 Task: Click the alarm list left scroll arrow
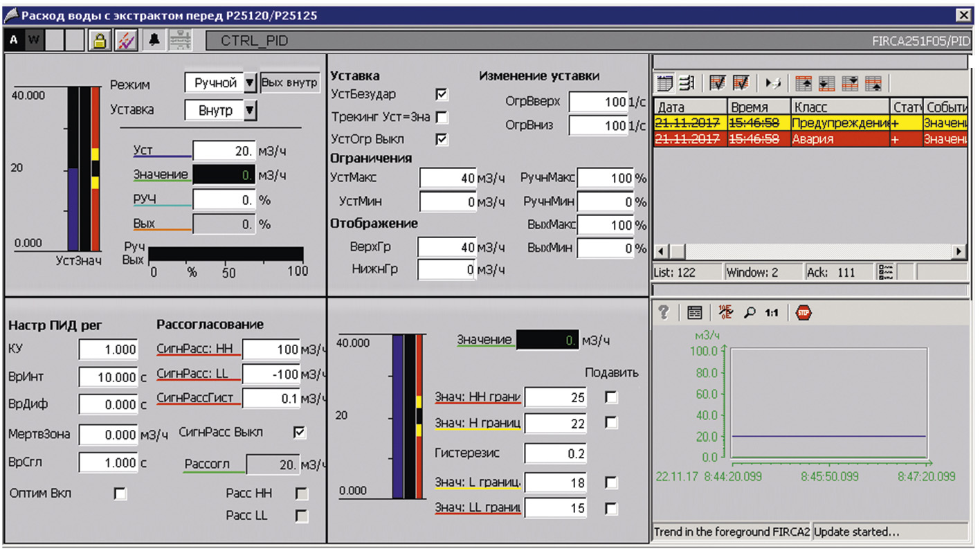pyautogui.click(x=661, y=251)
